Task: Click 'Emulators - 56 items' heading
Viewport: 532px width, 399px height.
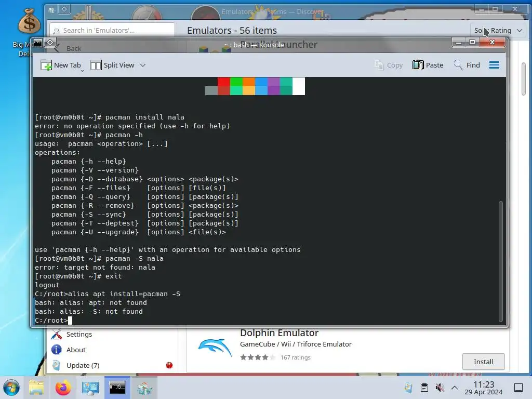Action: click(232, 31)
